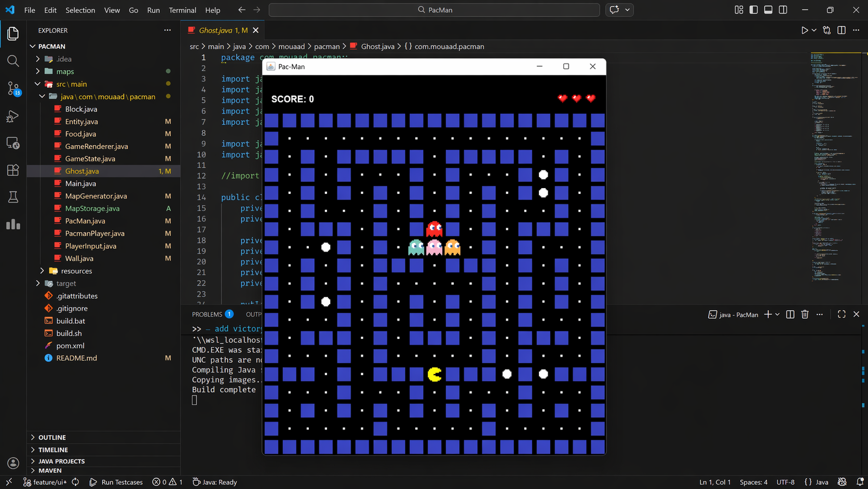Click UTF-8 encoding in status bar
Screen dimensions: 868x489
tap(785, 482)
